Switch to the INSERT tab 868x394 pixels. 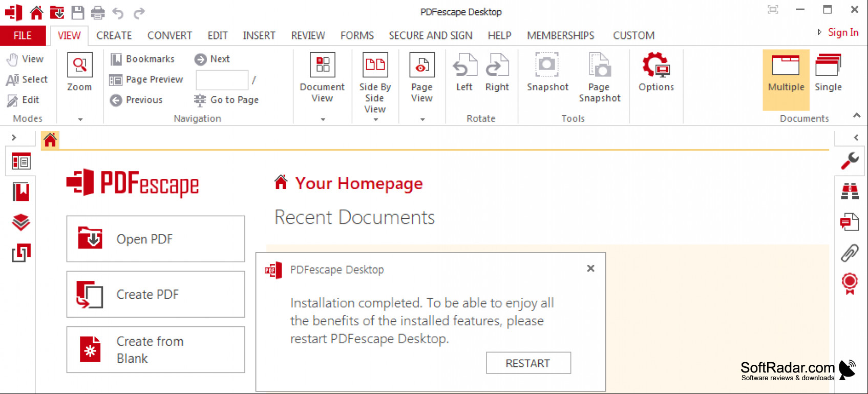click(x=259, y=35)
